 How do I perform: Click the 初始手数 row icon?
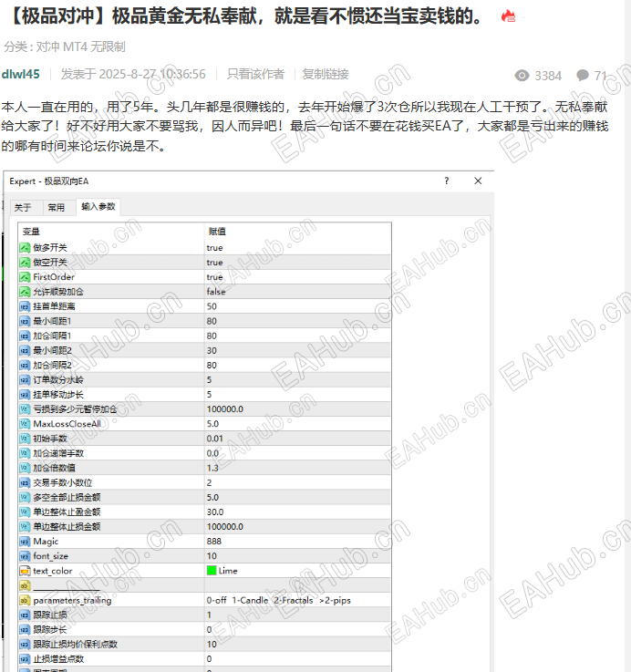[x=25, y=439]
